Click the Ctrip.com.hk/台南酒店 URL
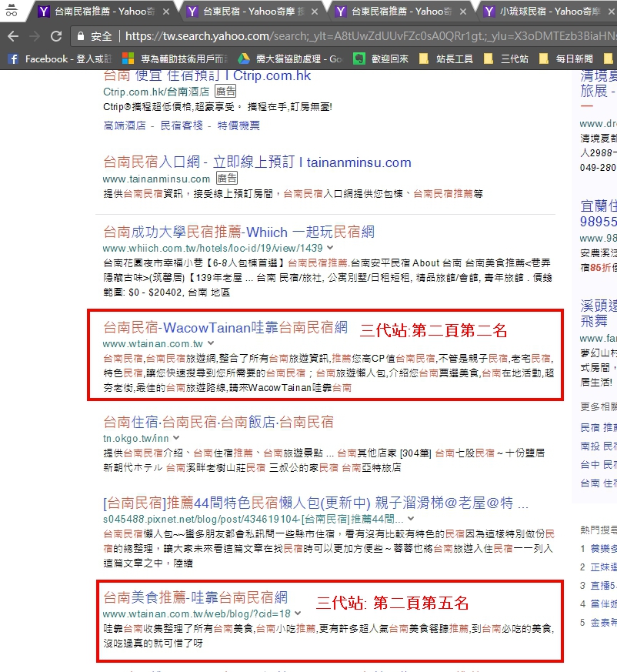Image resolution: width=617 pixels, height=672 pixels. (156, 92)
